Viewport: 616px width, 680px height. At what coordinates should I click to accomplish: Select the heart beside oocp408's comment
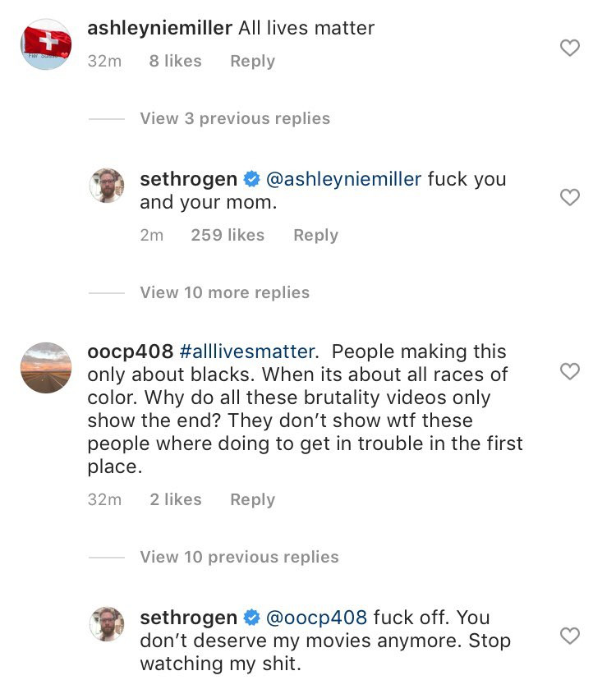[569, 371]
